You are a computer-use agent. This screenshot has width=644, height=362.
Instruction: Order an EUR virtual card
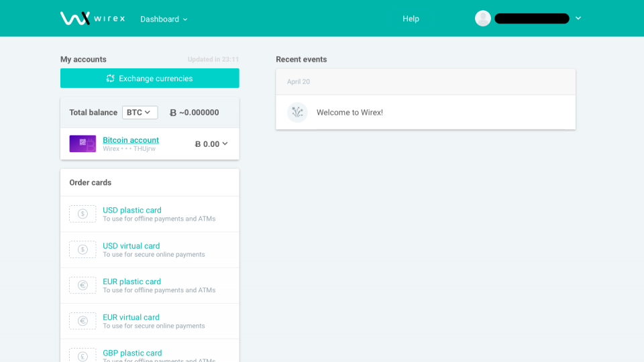click(x=131, y=317)
